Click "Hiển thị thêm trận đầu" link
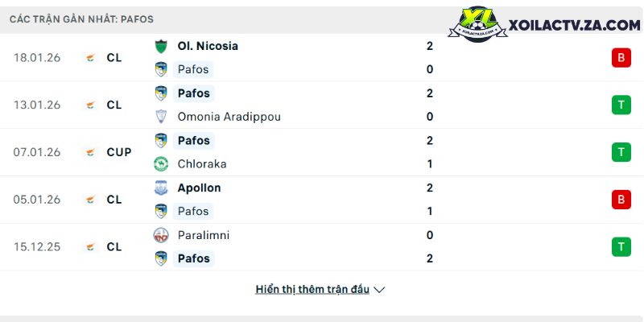Image resolution: width=644 pixels, height=322 pixels. point(312,289)
